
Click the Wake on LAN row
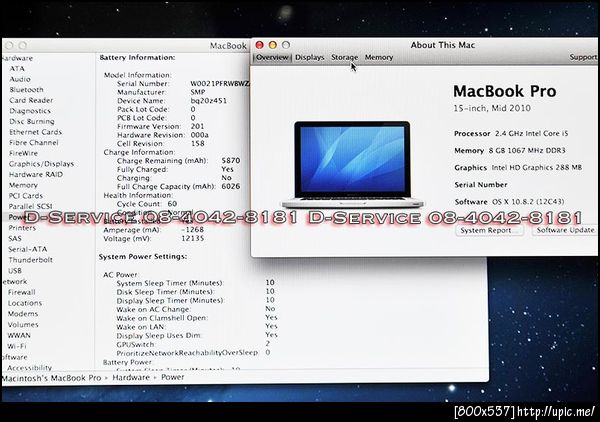pos(197,327)
